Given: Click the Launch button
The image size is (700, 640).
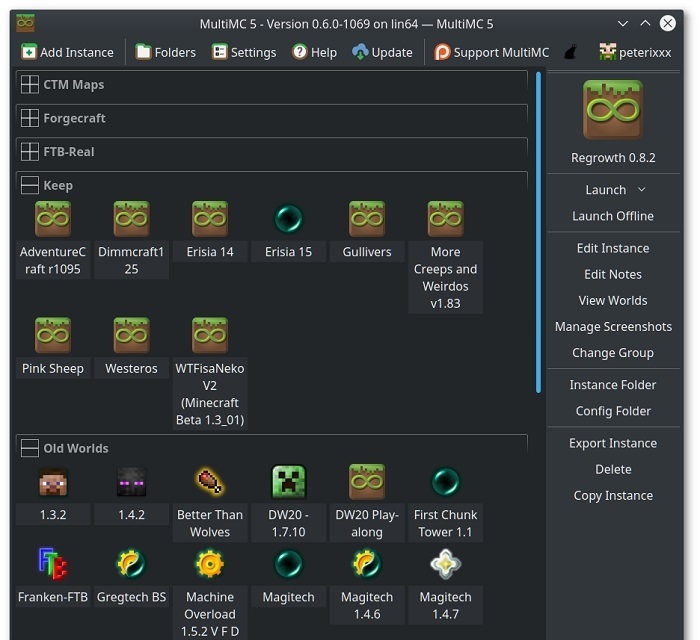Looking at the screenshot, I should pos(605,190).
